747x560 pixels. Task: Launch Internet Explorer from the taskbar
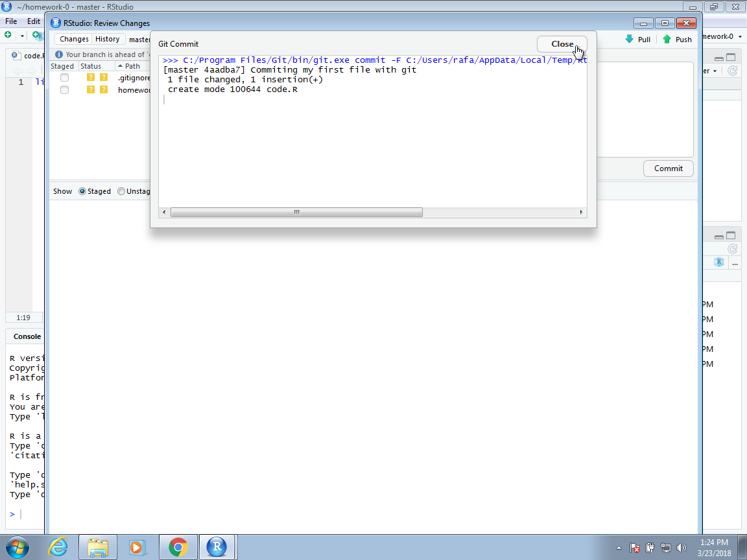[x=58, y=547]
